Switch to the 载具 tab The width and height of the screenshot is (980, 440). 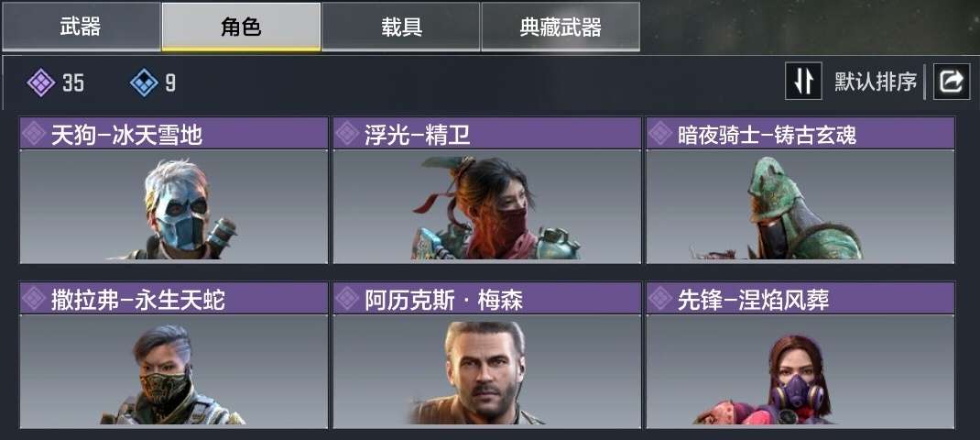(x=400, y=27)
